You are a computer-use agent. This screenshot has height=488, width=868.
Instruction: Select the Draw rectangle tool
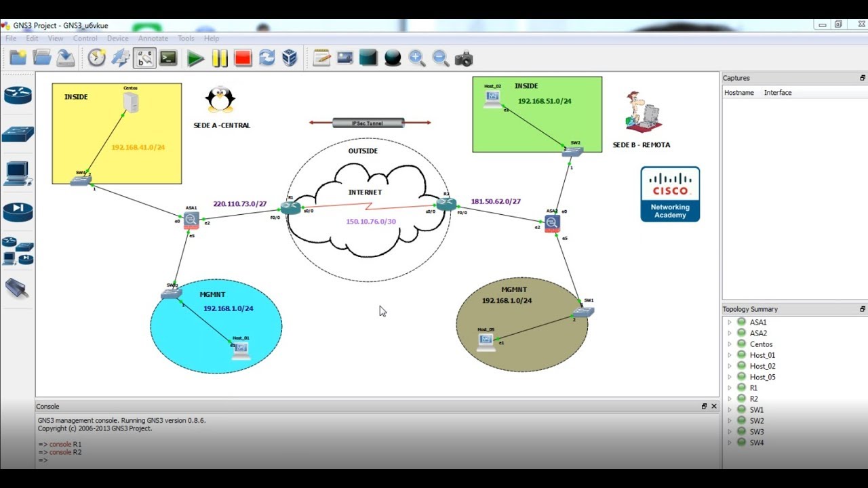coord(368,58)
